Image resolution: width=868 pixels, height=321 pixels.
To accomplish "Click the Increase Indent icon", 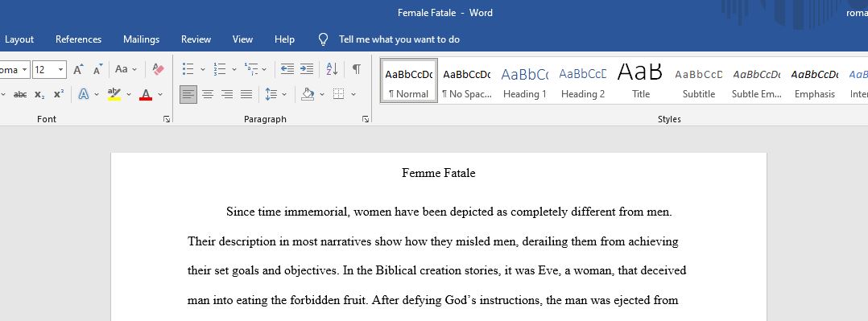I will tap(306, 69).
